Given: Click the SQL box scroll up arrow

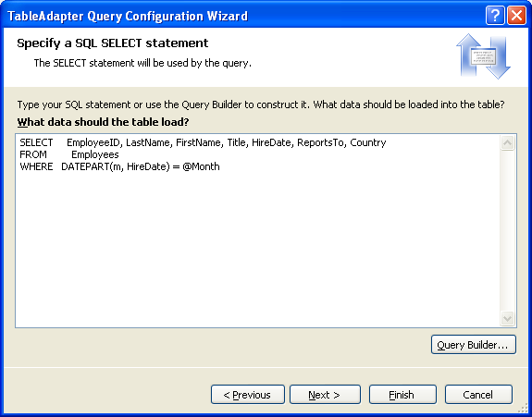Looking at the screenshot, I should tap(507, 142).
